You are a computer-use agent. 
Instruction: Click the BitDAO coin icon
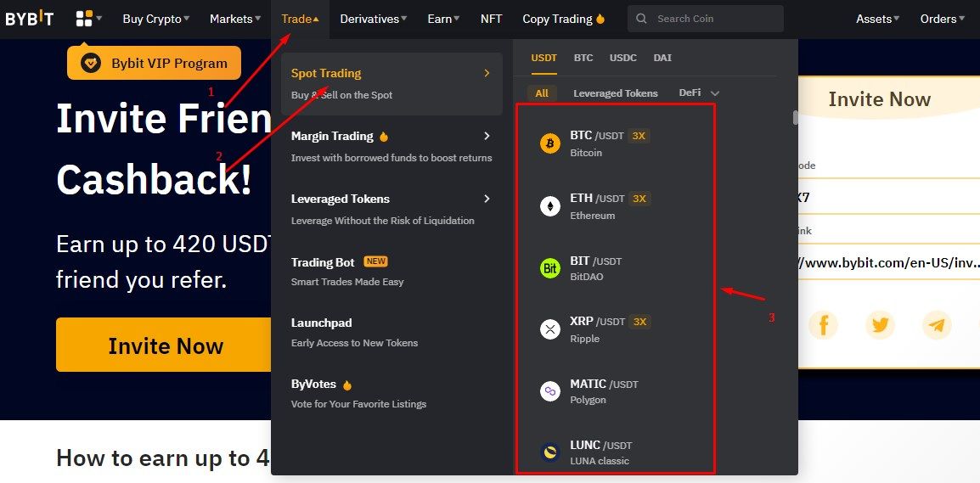click(x=550, y=268)
